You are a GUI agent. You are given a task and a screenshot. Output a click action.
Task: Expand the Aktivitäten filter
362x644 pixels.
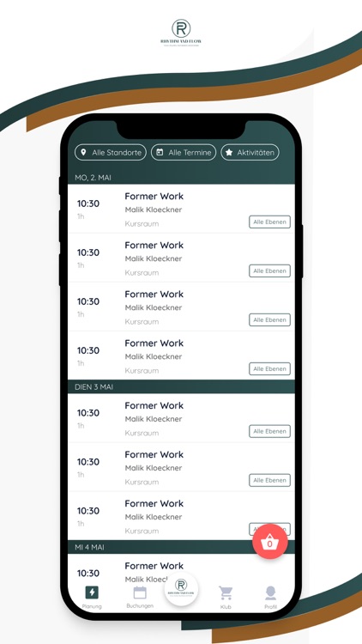(250, 152)
